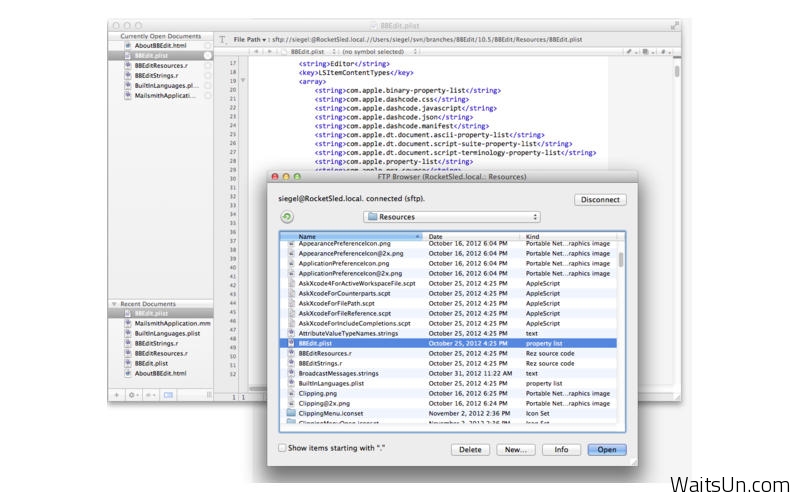Click the New... button
This screenshot has height=500, width=800.
click(515, 449)
